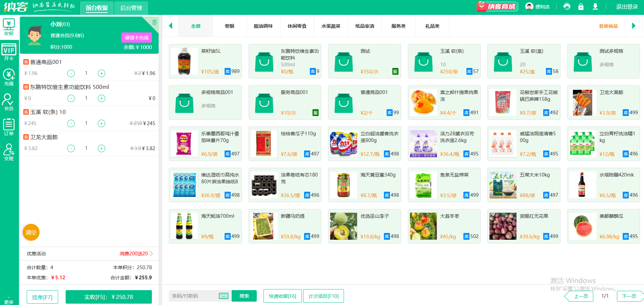Add 波姬红无花果 to cart
Viewport: 644px width, 305px height.
point(524,226)
